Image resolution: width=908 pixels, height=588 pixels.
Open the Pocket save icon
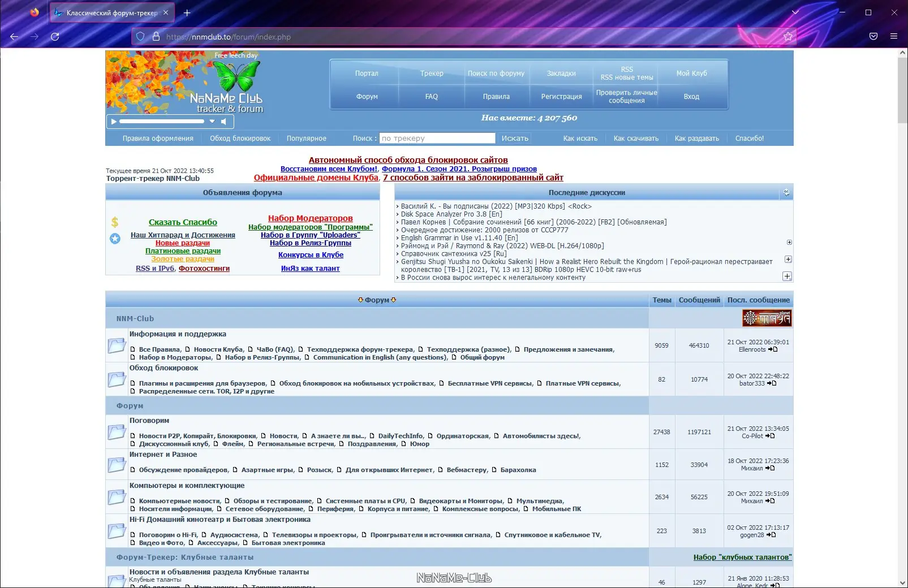point(873,37)
